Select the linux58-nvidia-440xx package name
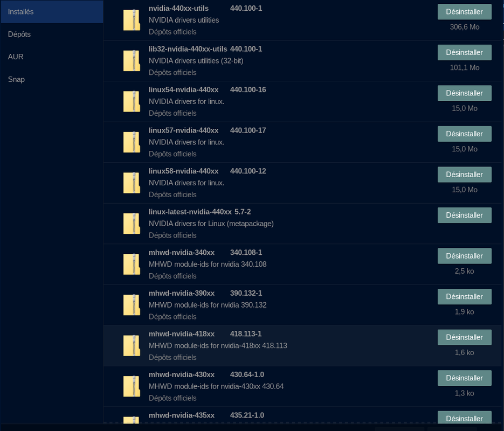This screenshot has width=504, height=431. pos(183,171)
